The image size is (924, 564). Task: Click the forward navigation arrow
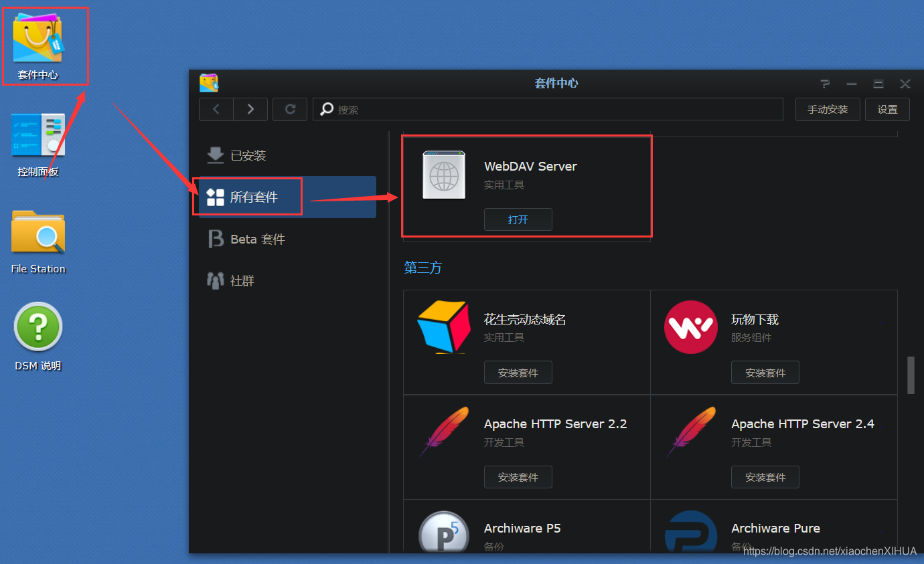250,109
